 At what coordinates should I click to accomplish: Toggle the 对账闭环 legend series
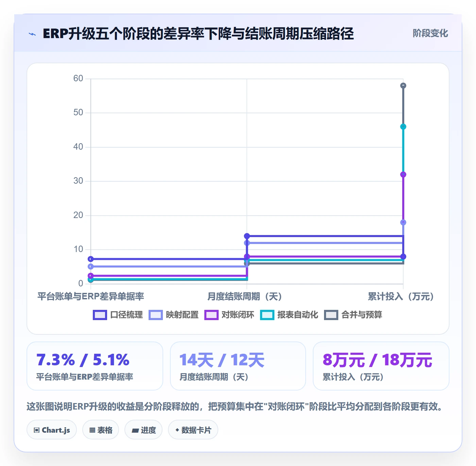coord(230,315)
